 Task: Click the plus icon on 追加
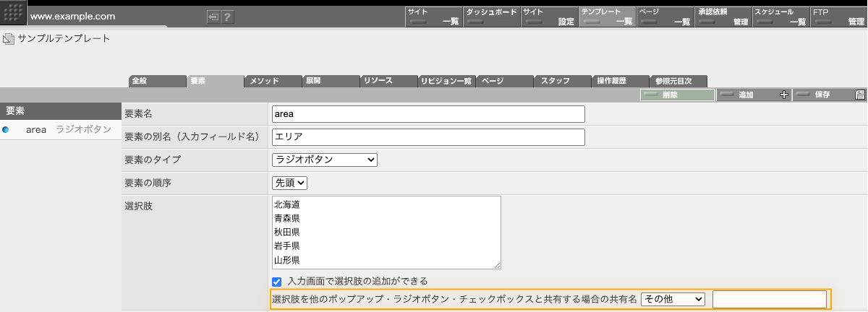pos(784,95)
